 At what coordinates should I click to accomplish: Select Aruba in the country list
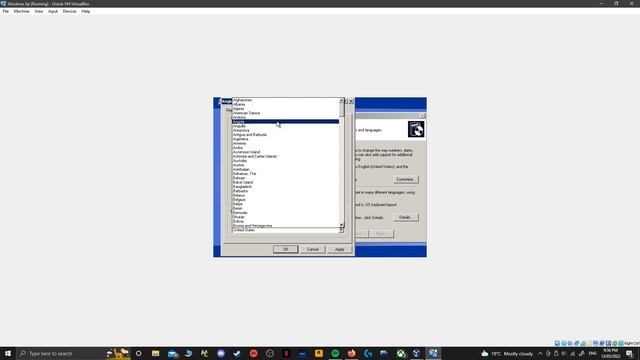pos(285,148)
